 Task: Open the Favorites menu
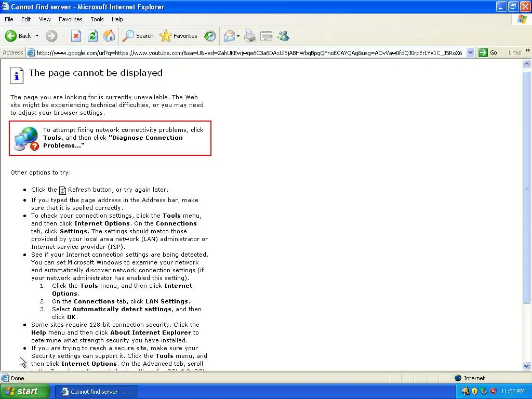[70, 19]
